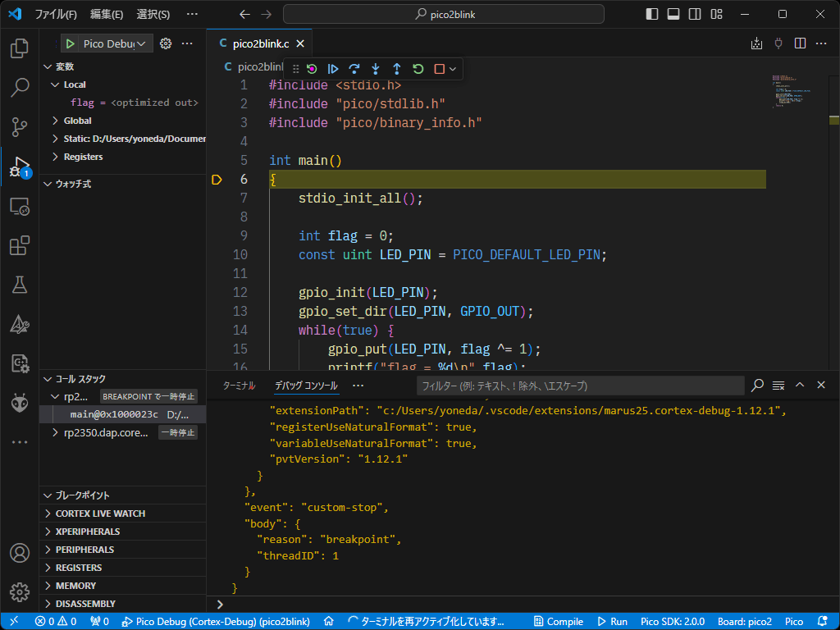Open the dropdown next to the stop button

tap(453, 69)
